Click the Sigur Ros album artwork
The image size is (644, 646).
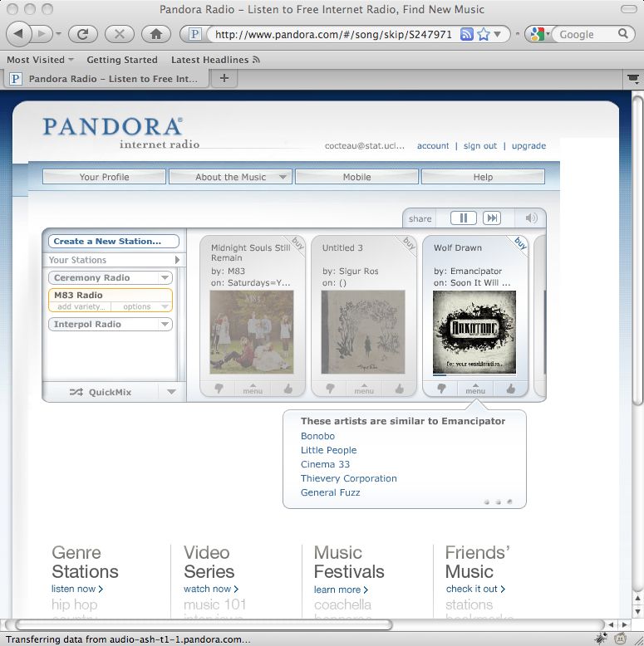pyautogui.click(x=363, y=332)
